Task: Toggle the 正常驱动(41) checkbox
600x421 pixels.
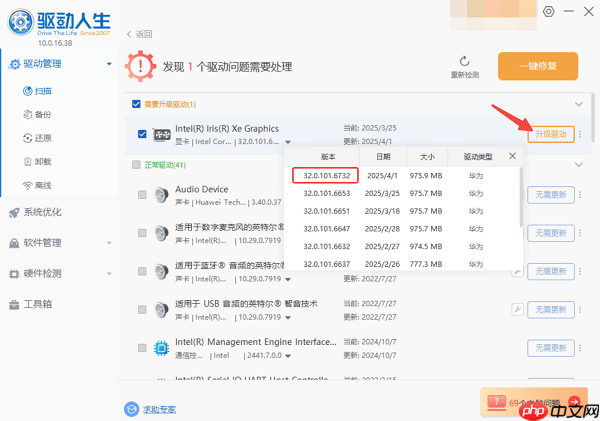Action: [136, 165]
